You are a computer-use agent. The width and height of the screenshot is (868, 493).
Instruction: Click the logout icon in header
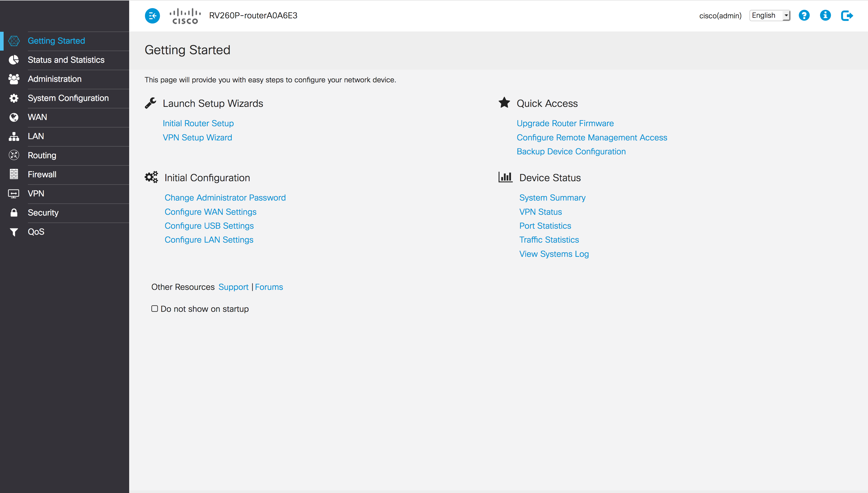(847, 15)
